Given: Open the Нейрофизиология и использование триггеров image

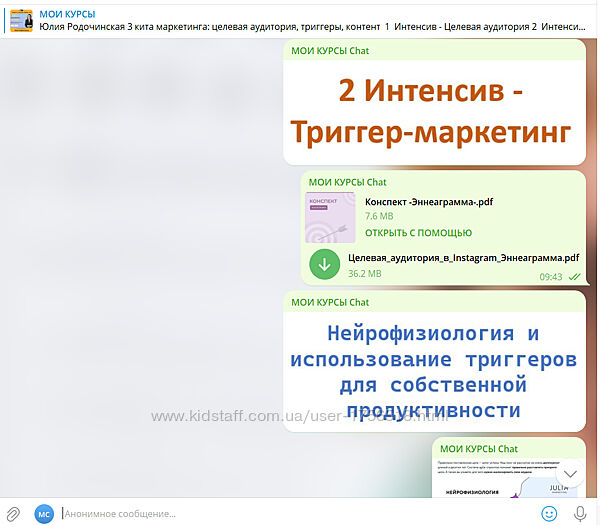Looking at the screenshot, I should pyautogui.click(x=434, y=372).
